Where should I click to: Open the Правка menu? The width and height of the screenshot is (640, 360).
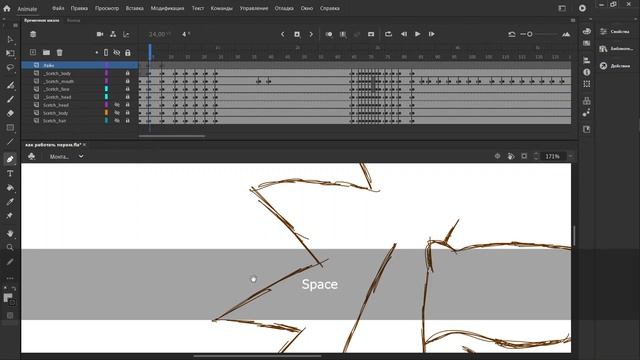click(x=79, y=8)
